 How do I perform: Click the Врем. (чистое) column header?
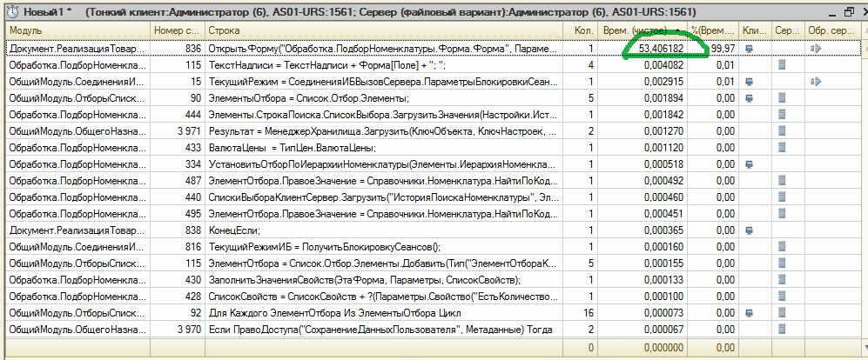click(641, 31)
